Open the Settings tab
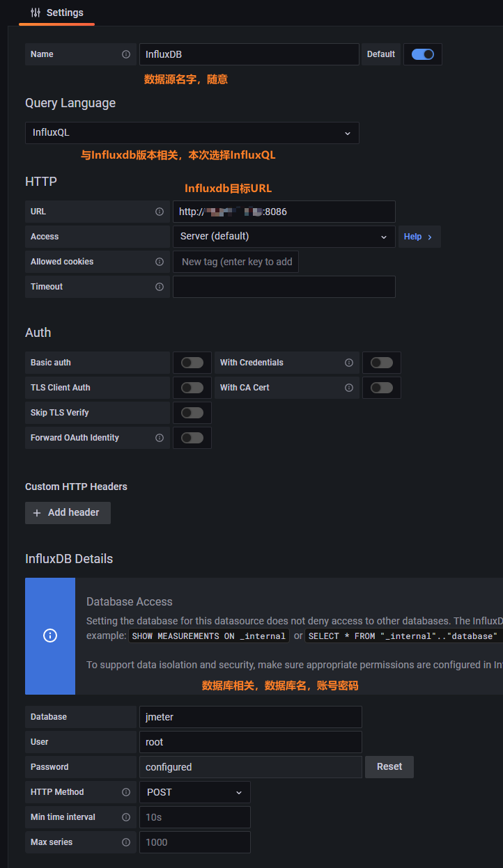 point(56,13)
